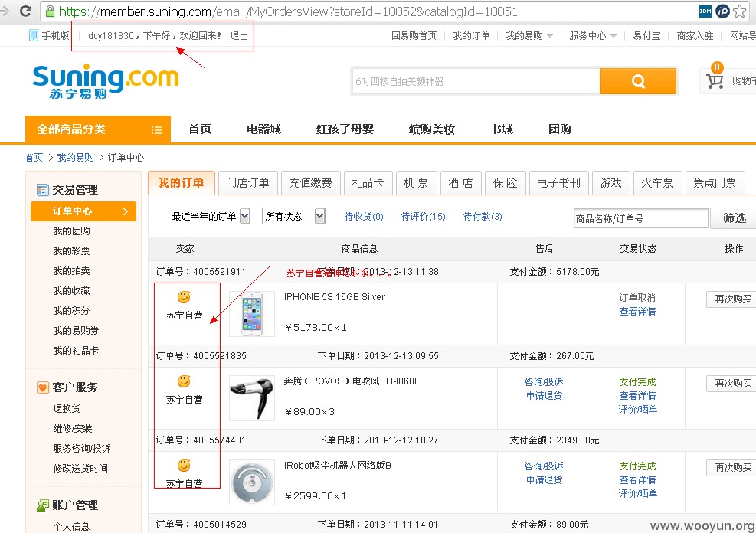Switch to the 机票 tab
The height and width of the screenshot is (533, 756).
[x=416, y=183]
